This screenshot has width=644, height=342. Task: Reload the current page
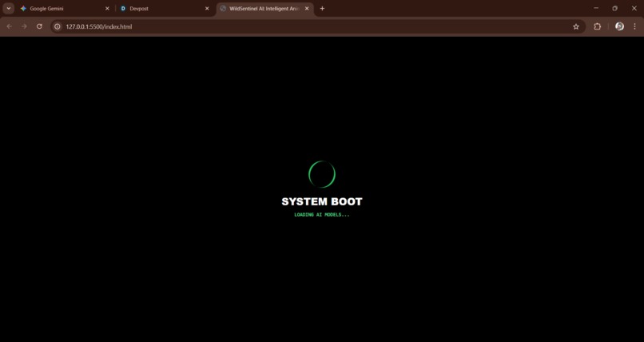click(39, 26)
